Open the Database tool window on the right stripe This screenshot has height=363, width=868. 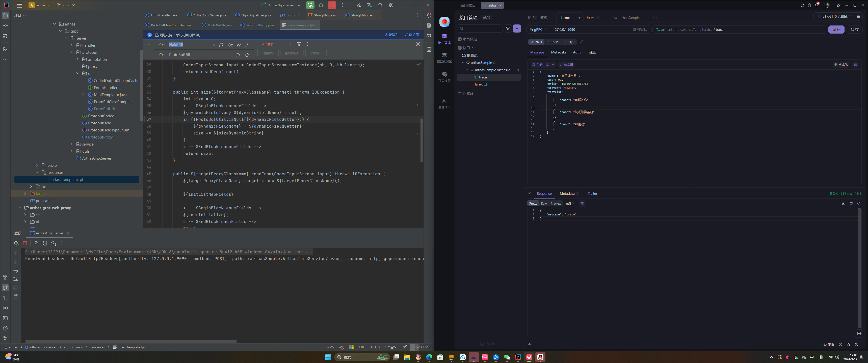tap(429, 25)
